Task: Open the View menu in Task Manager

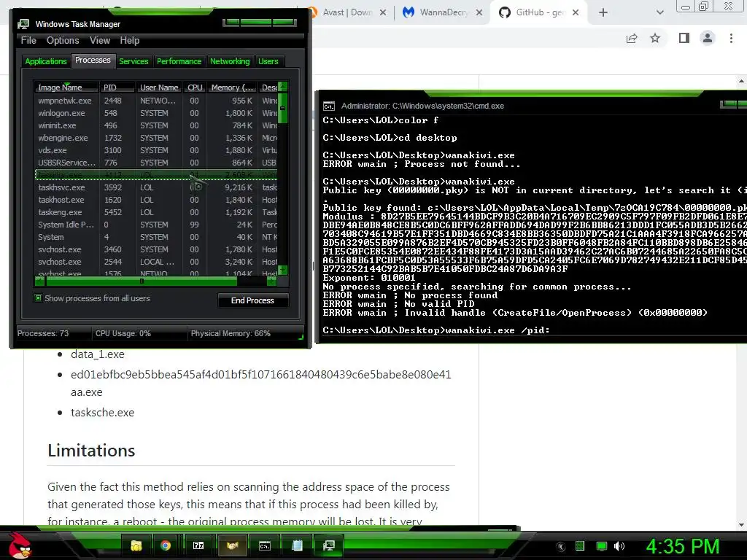Action: 100,41
